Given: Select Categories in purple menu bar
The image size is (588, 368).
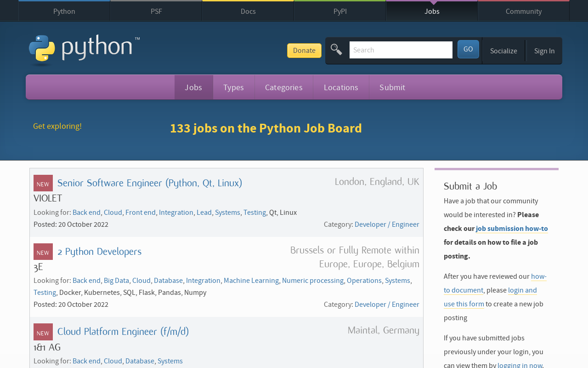Looking at the screenshot, I should [x=284, y=87].
